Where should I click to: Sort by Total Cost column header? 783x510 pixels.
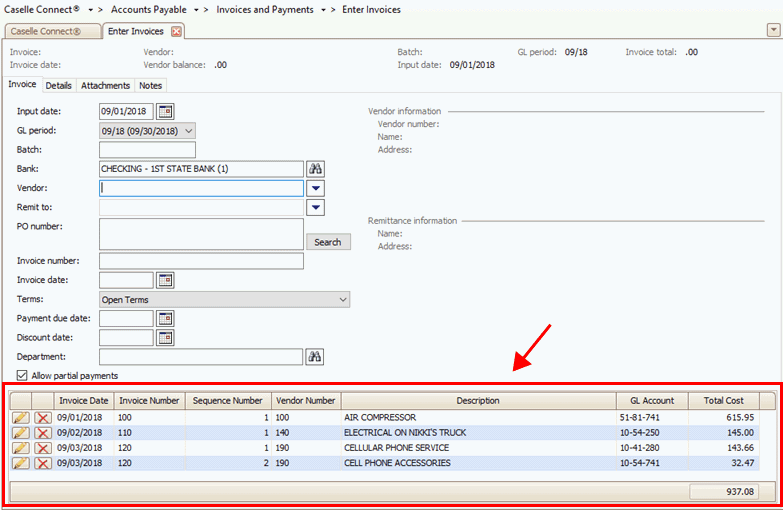(x=724, y=401)
